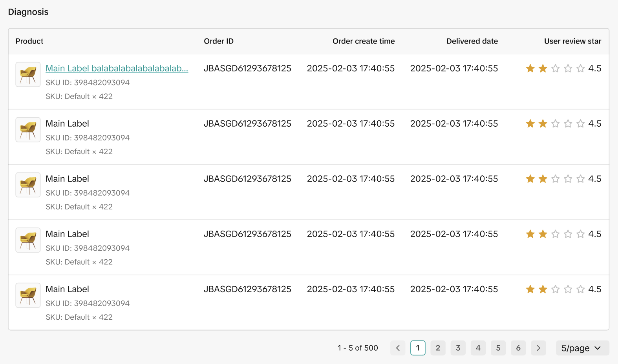Click the fifth empty star in the second row
The image size is (618, 364).
[x=580, y=124]
